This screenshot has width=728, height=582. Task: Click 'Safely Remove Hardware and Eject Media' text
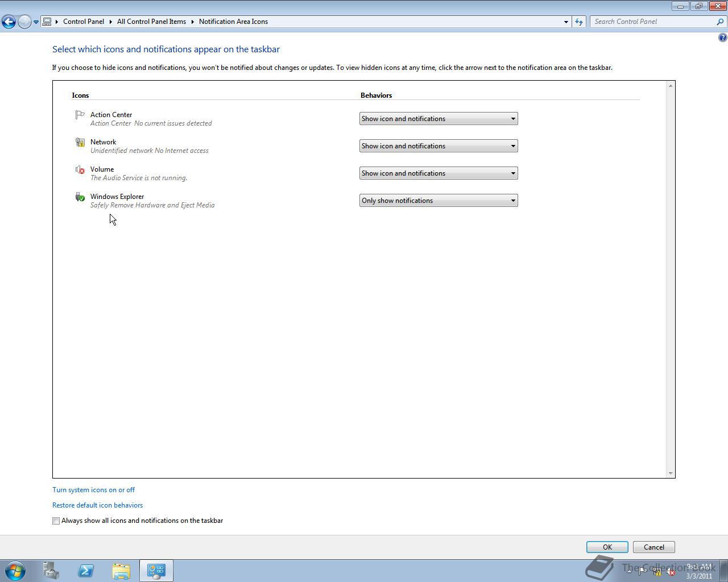[152, 205]
